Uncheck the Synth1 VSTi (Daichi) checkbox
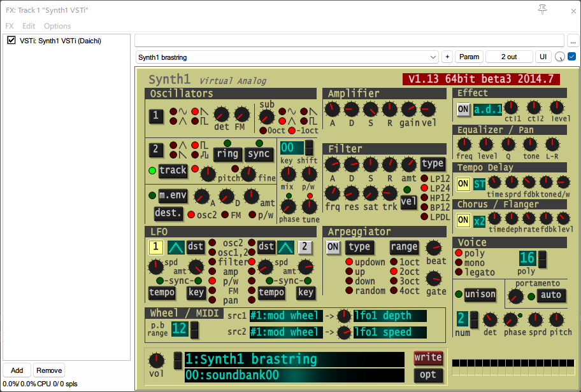 11,40
